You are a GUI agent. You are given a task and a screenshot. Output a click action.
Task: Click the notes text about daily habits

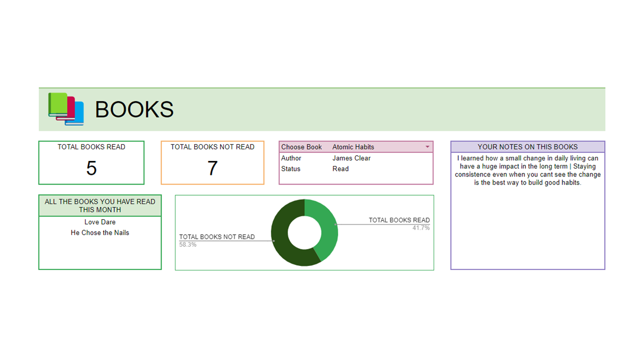(528, 170)
